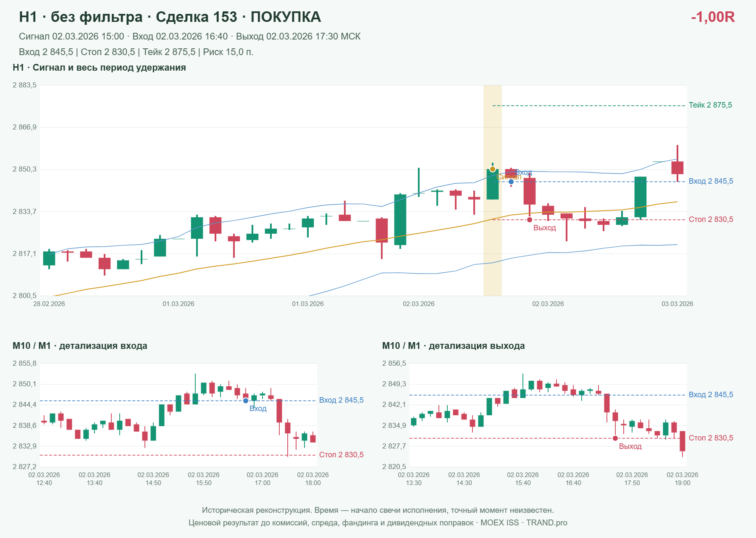The width and height of the screenshot is (756, 538).
Task: Click the 'M10 / M1 · детализация входа' heading
Action: [80, 346]
